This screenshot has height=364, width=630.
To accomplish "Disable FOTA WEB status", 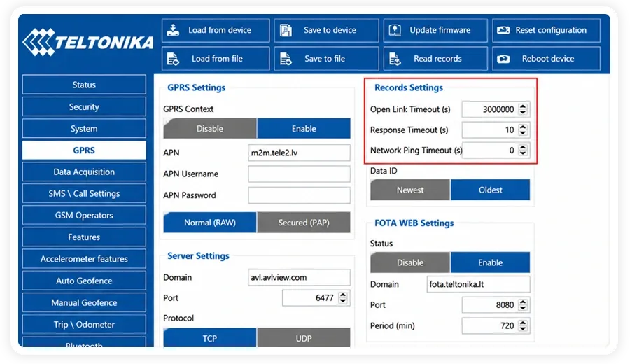I will 409,262.
